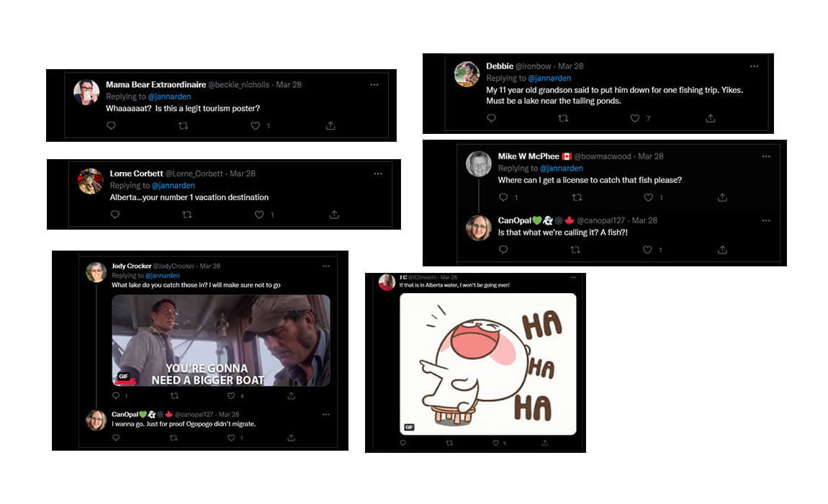Like the "A fish?!" CanOpal tweet

[x=647, y=249]
